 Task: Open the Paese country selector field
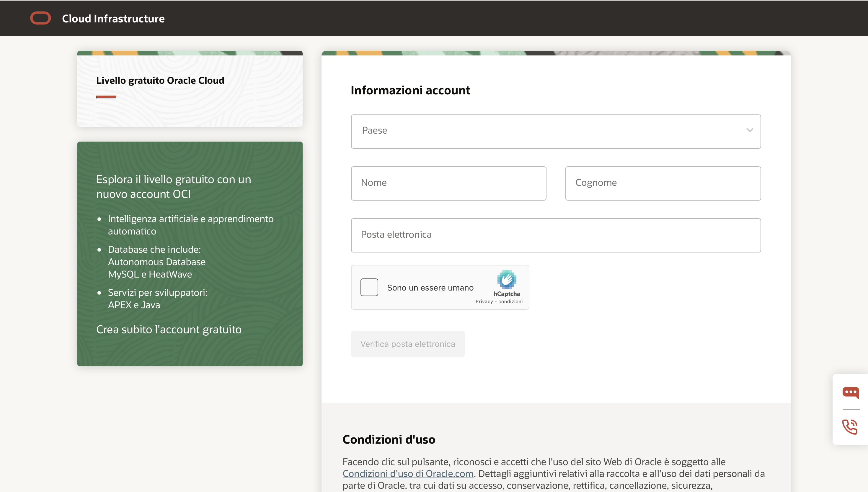point(541,131)
